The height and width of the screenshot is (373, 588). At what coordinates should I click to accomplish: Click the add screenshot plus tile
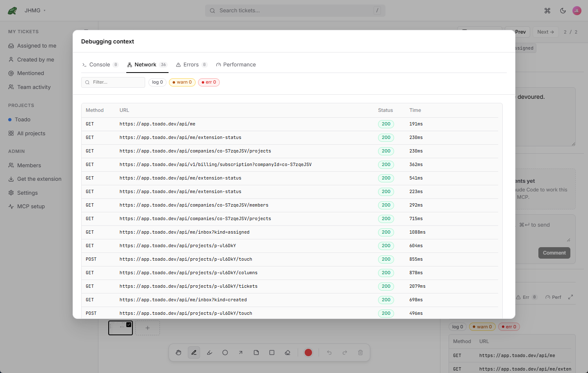click(x=148, y=328)
